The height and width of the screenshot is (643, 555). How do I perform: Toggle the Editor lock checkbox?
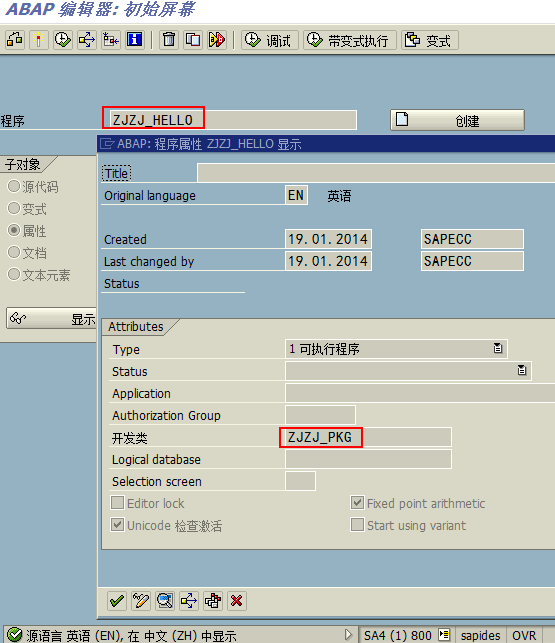tap(118, 503)
